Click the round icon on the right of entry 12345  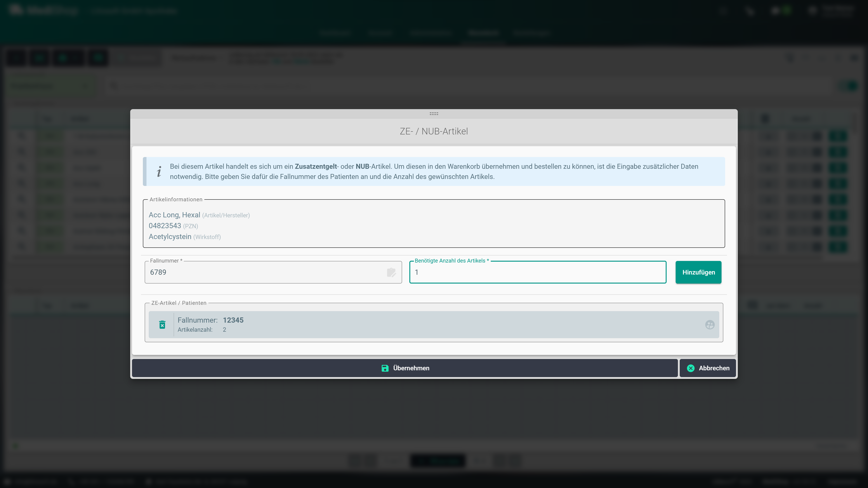[x=710, y=325]
